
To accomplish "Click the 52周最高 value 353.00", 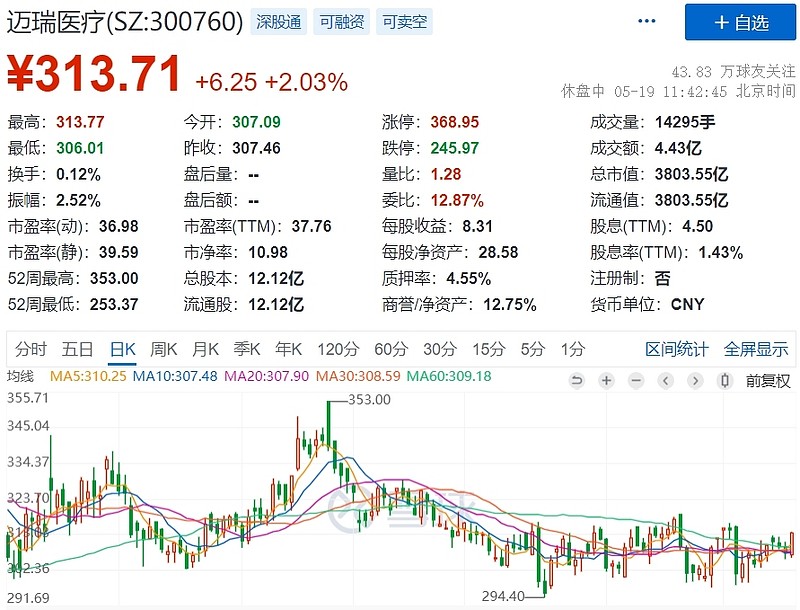I will [114, 278].
